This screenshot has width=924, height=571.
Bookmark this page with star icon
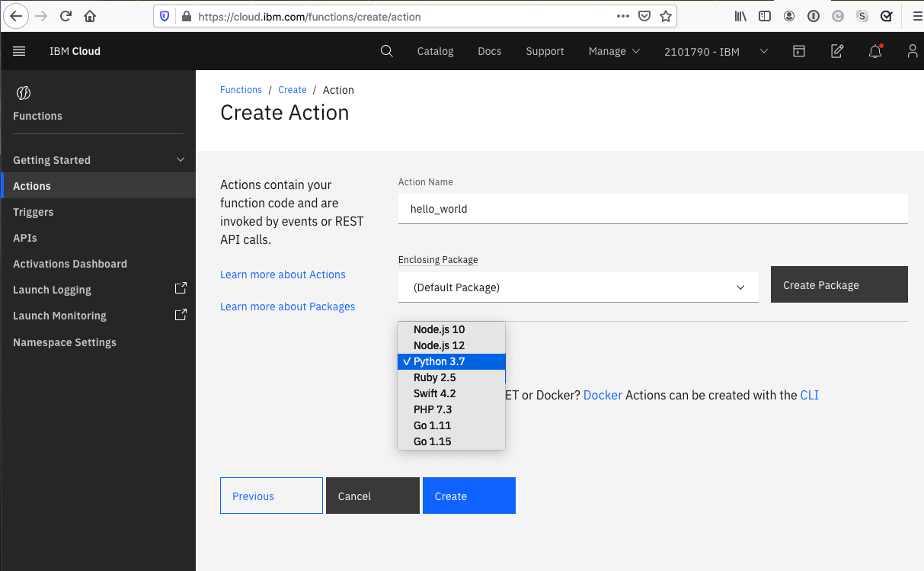tap(666, 16)
